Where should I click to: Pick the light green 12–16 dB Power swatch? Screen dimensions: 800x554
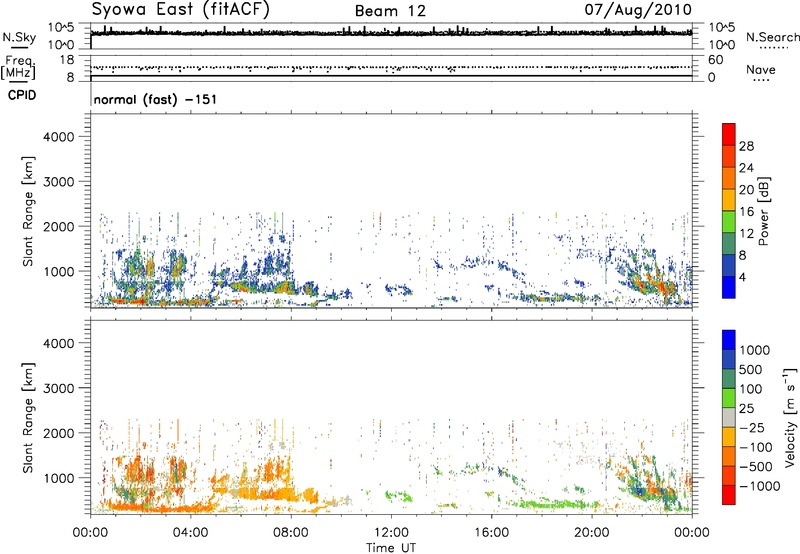(x=729, y=221)
